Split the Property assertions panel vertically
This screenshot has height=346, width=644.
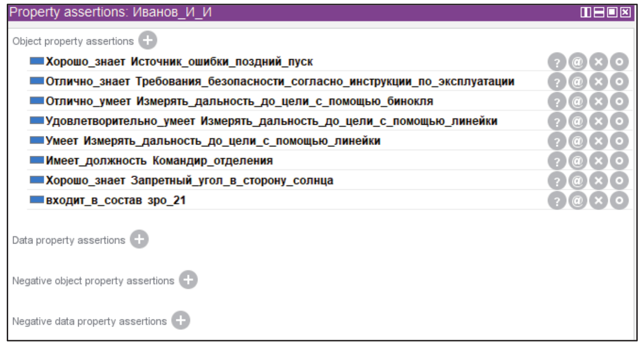(585, 13)
